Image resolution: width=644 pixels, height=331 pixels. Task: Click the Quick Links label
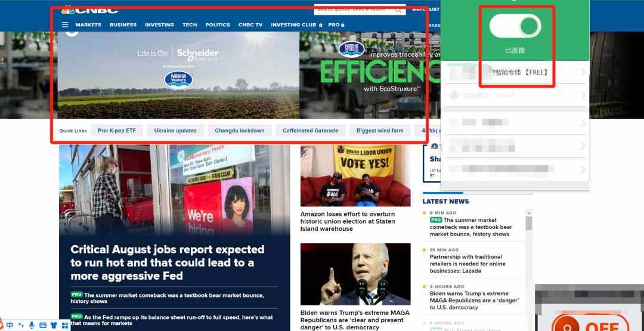[x=73, y=131]
